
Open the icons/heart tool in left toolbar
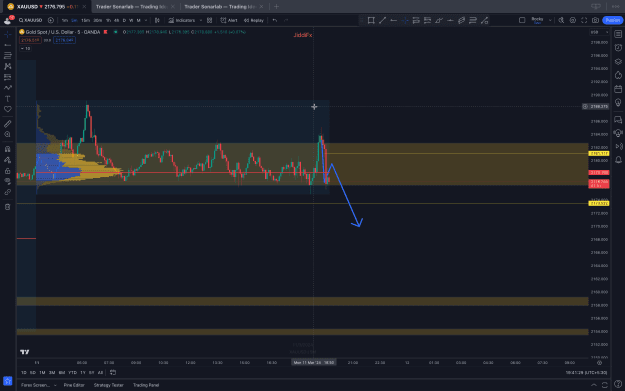point(8,109)
